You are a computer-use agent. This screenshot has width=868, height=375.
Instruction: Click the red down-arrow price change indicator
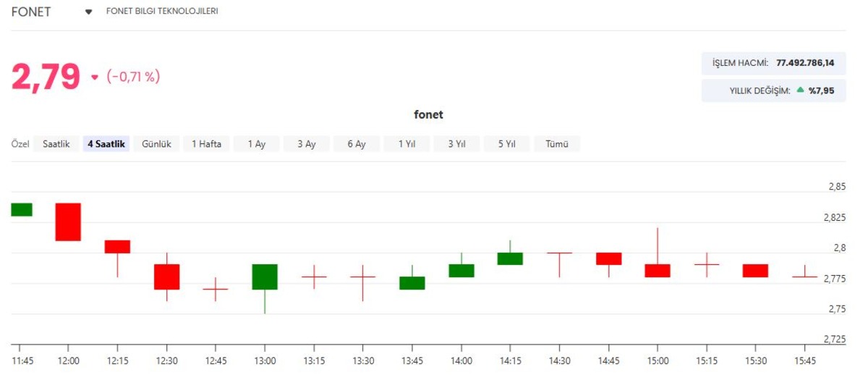coord(95,77)
